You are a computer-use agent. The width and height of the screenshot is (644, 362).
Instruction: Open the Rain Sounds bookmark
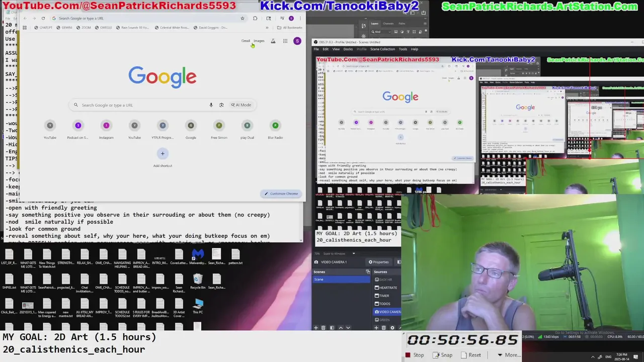point(132,28)
